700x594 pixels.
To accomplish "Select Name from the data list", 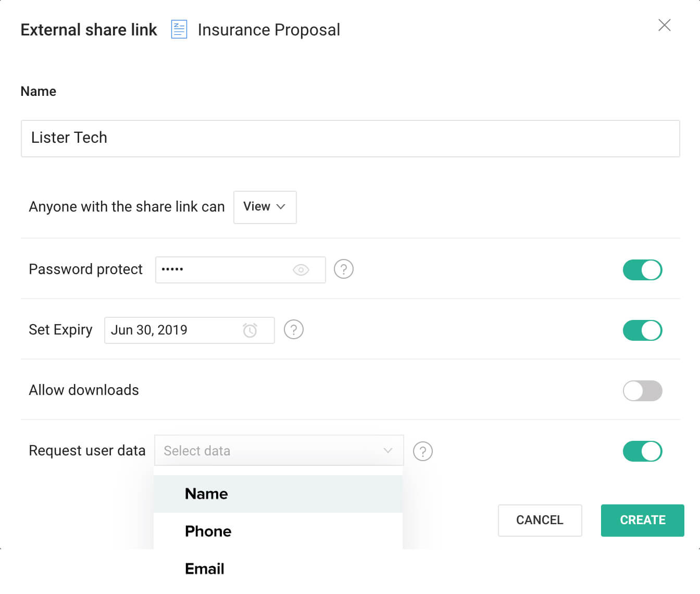I will click(207, 494).
